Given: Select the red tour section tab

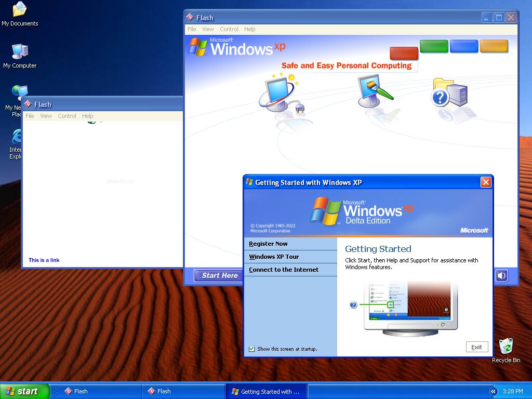Looking at the screenshot, I should (x=404, y=54).
